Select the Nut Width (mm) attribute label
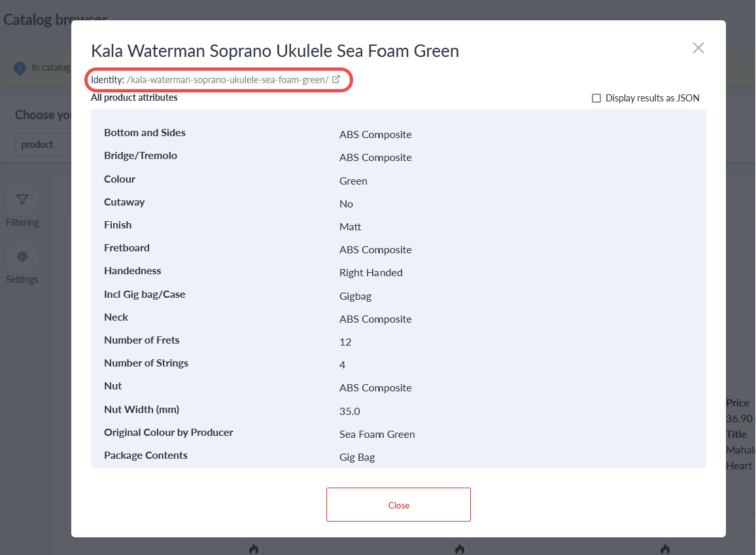The width and height of the screenshot is (756, 555). [x=141, y=410]
